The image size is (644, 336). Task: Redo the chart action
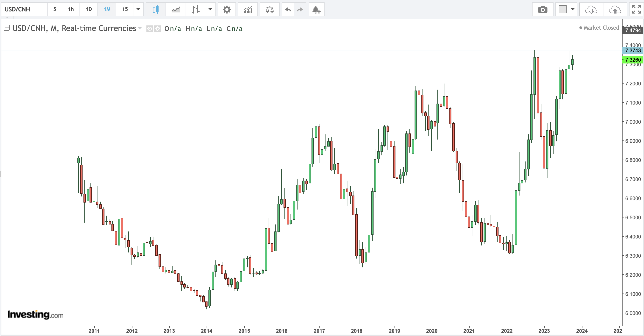tap(300, 10)
